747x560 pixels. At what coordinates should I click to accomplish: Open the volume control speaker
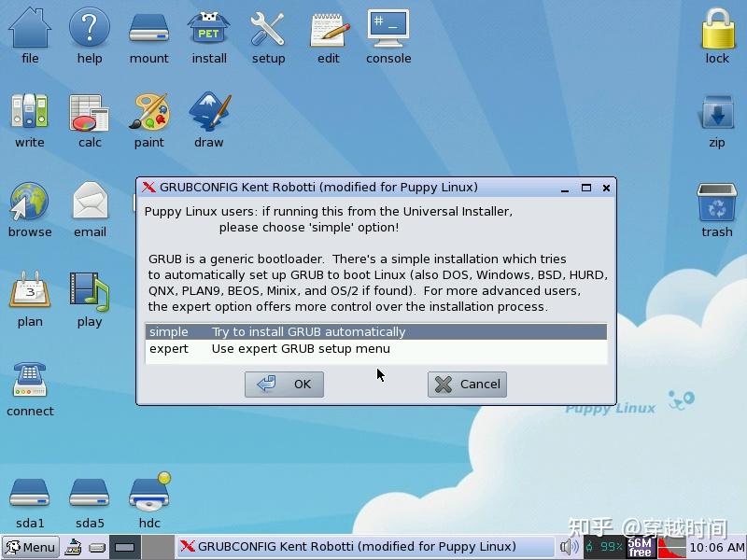point(571,547)
